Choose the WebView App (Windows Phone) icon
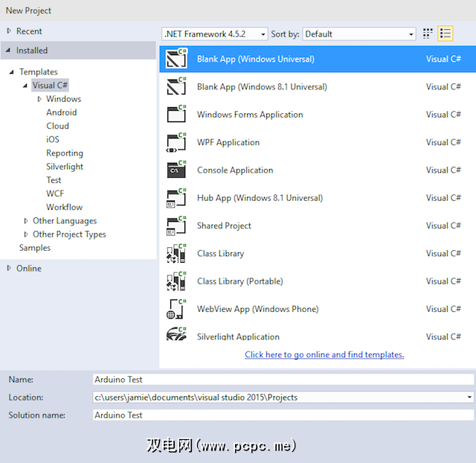Viewport: 476px width, 463px height. (176, 309)
